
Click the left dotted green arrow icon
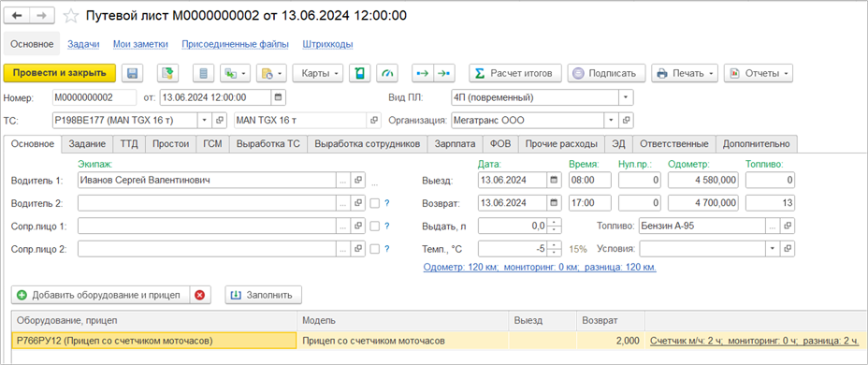coord(423,73)
